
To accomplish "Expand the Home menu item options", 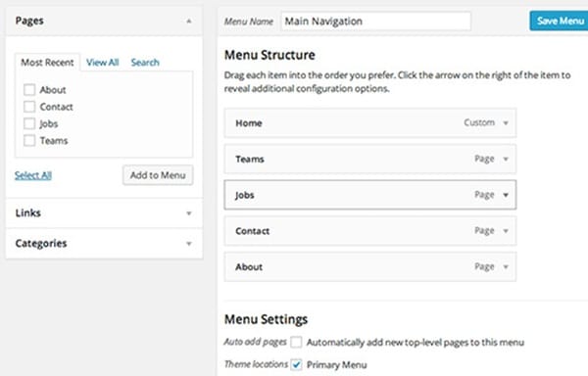I will tap(506, 122).
